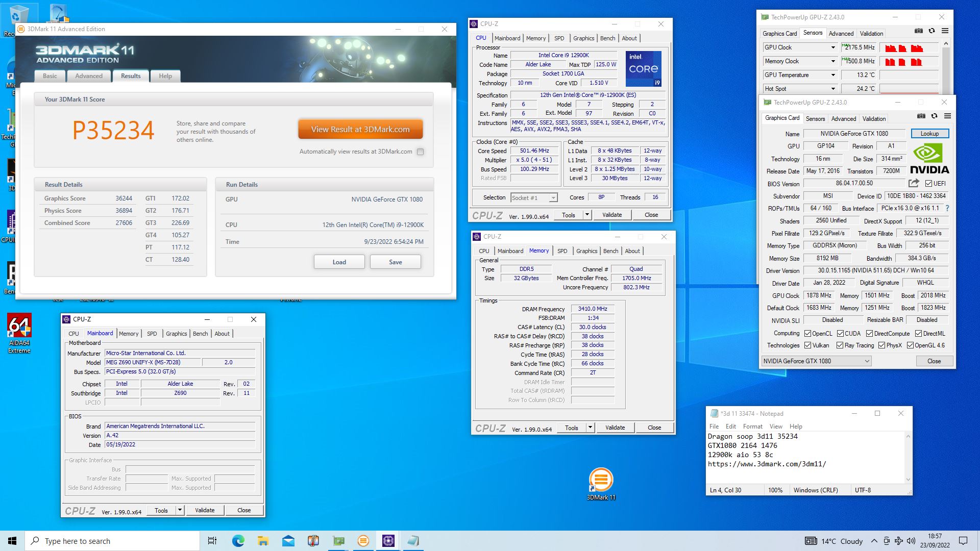The width and height of the screenshot is (980, 551).
Task: Click the refresh icon in the GPU-Z Sensors window
Action: point(932,31)
